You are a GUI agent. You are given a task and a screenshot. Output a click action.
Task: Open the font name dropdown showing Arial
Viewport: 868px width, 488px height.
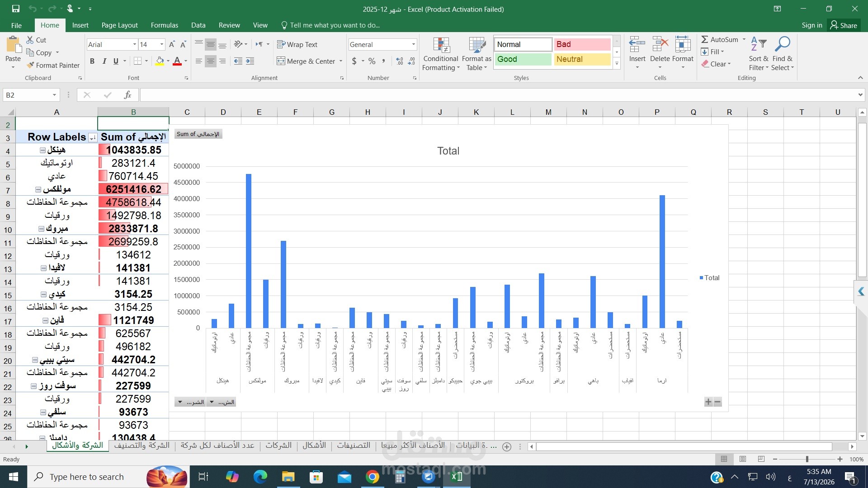tap(112, 44)
